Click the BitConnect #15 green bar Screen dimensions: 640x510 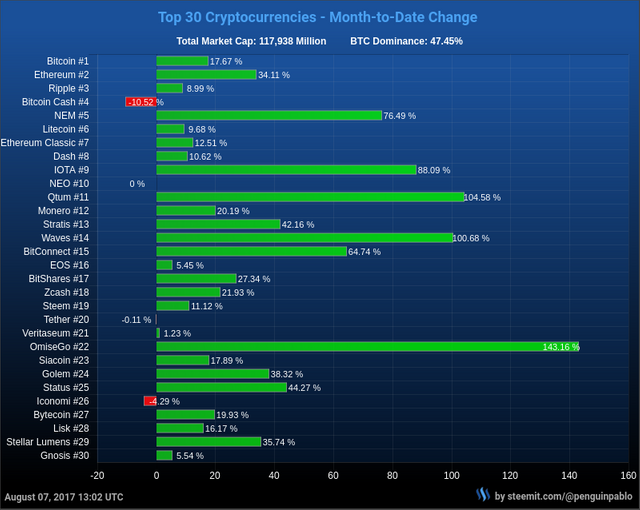point(251,251)
